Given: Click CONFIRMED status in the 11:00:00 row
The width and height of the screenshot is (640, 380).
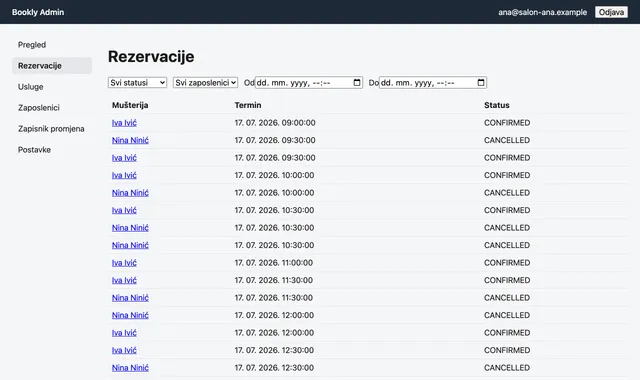Looking at the screenshot, I should (507, 263).
